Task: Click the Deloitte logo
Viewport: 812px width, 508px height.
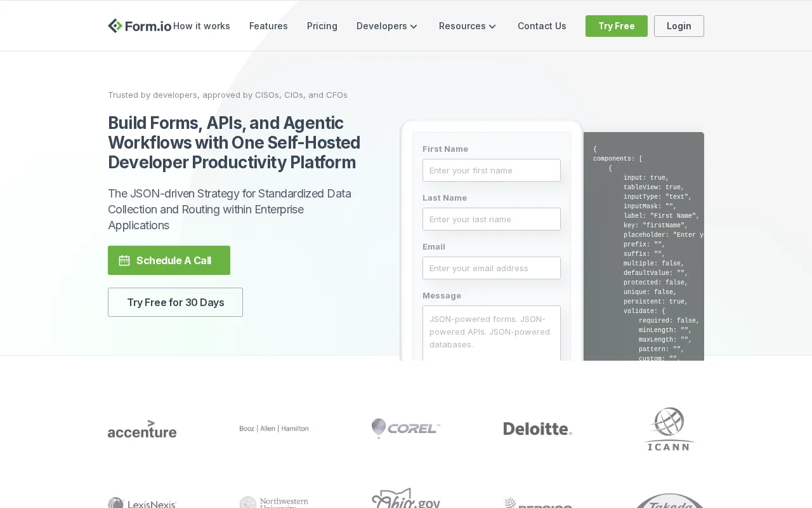Action: (x=538, y=429)
